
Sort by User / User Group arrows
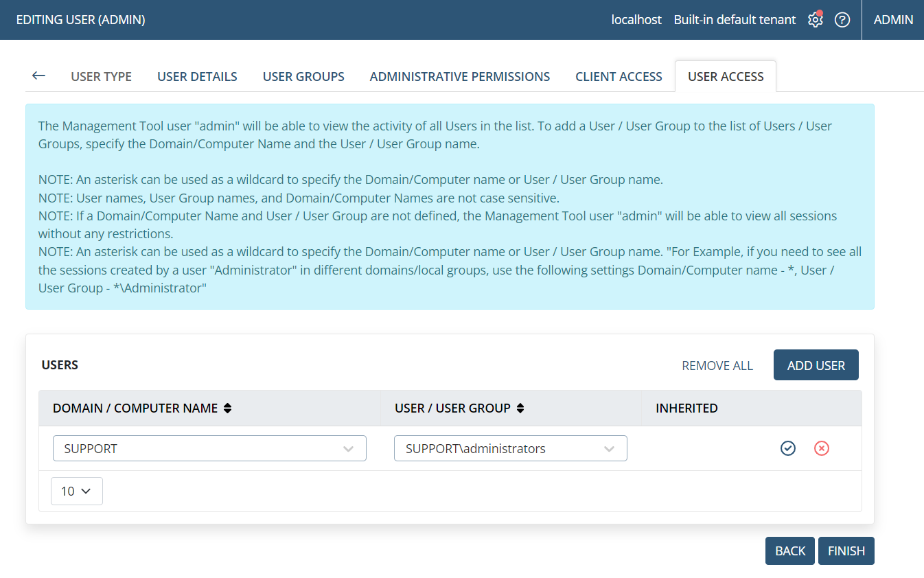(x=520, y=408)
